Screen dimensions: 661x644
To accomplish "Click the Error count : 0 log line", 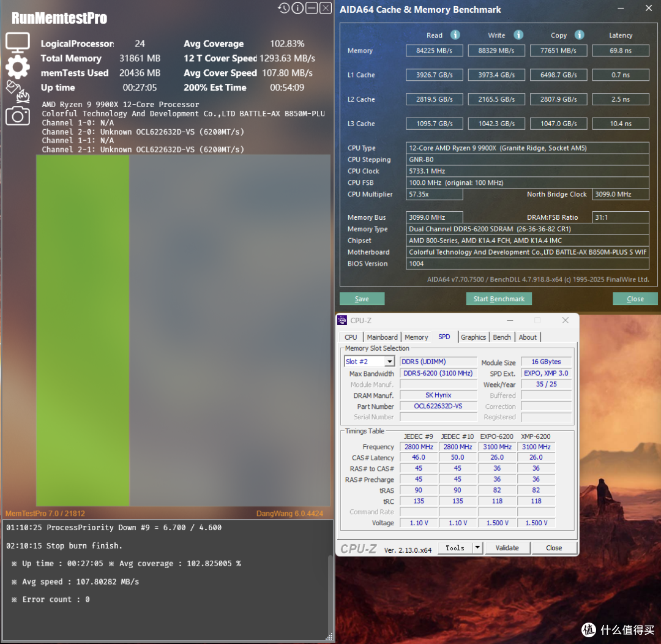I will point(51,599).
